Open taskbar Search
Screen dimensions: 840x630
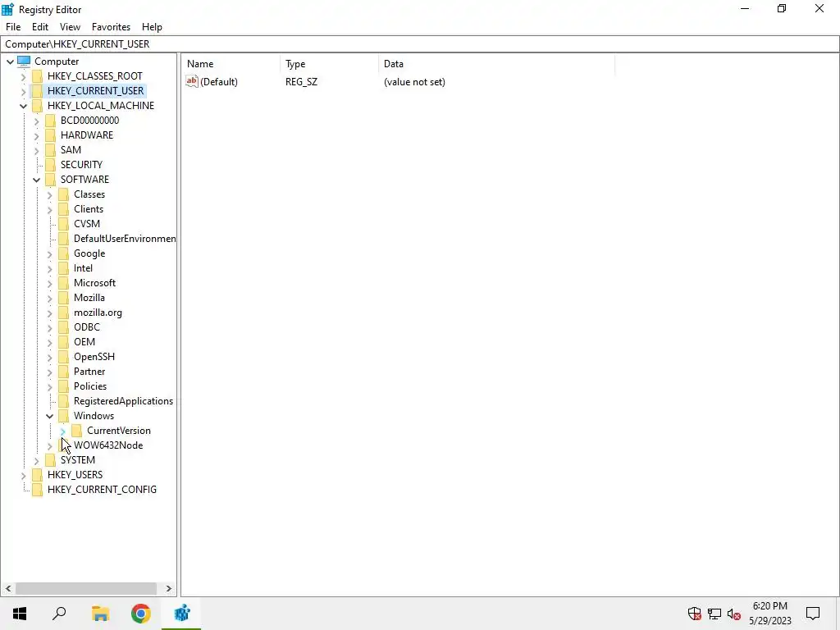(59, 614)
